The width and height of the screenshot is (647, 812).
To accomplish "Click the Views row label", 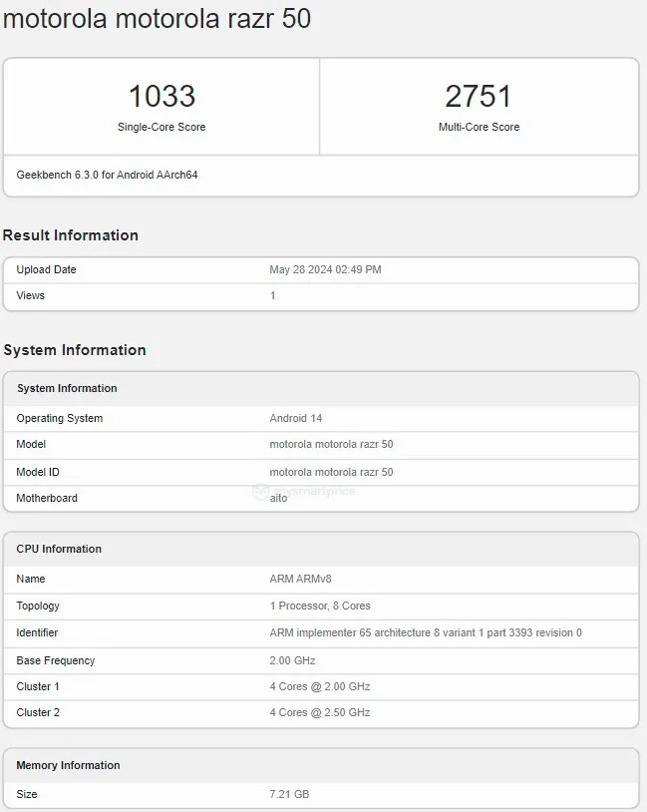I will point(31,295).
